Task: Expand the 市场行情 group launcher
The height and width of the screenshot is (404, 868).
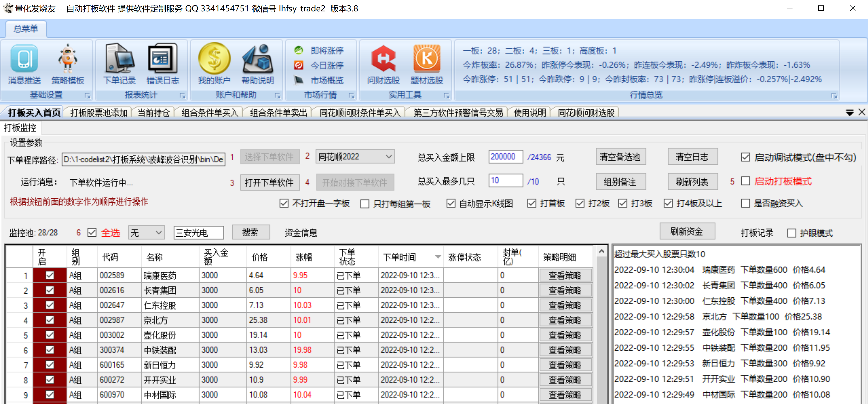Action: [352, 96]
